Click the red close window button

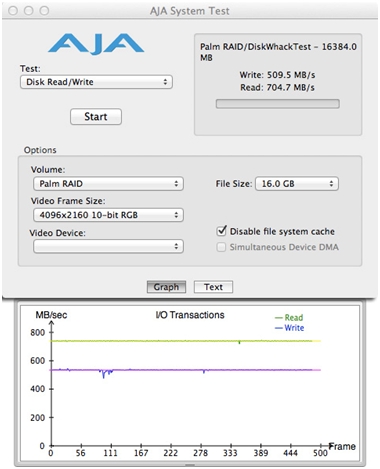(13, 11)
